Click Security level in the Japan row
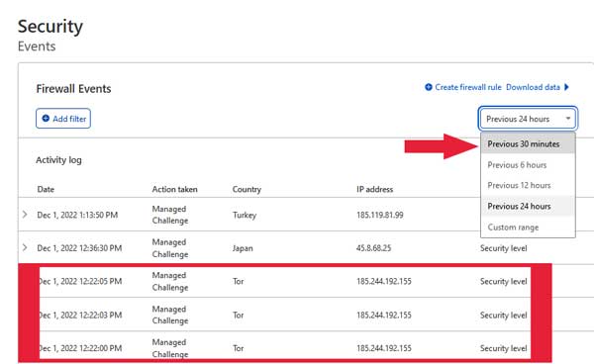594x364 pixels. (x=504, y=248)
